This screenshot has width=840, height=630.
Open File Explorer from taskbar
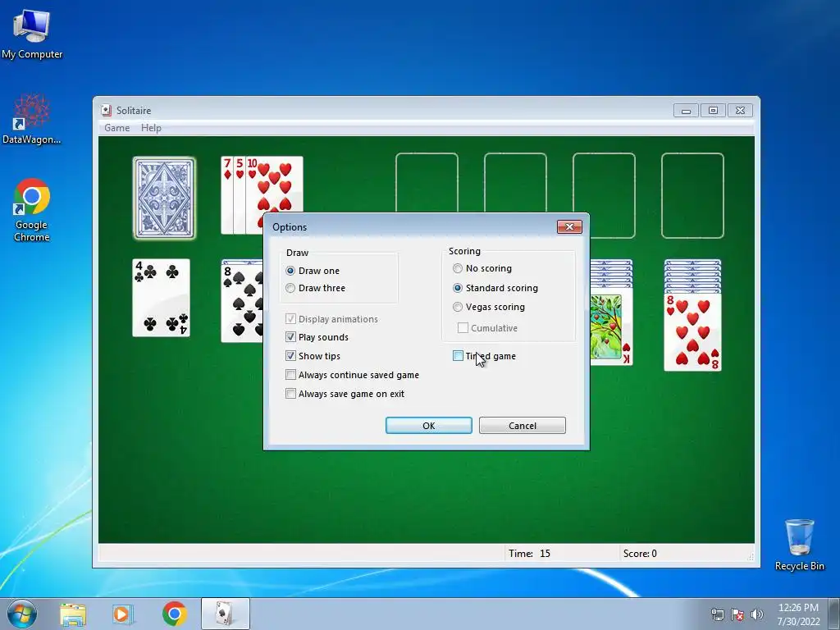[73, 614]
